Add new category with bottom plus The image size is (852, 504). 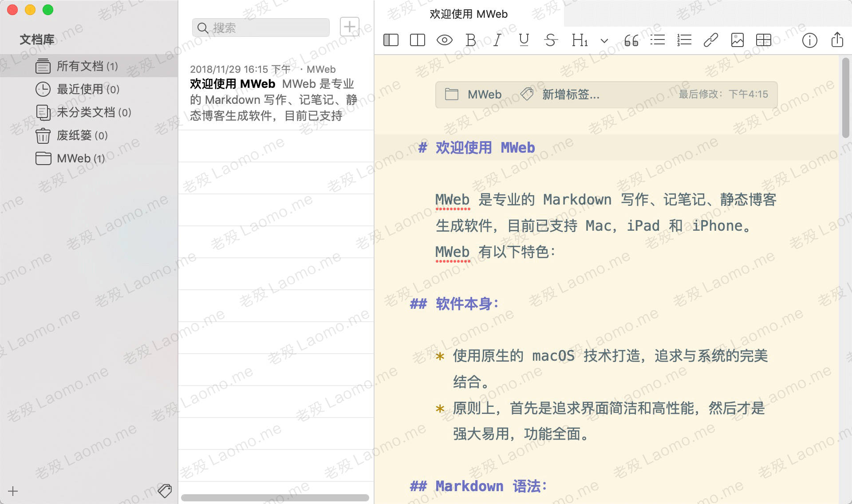13,491
